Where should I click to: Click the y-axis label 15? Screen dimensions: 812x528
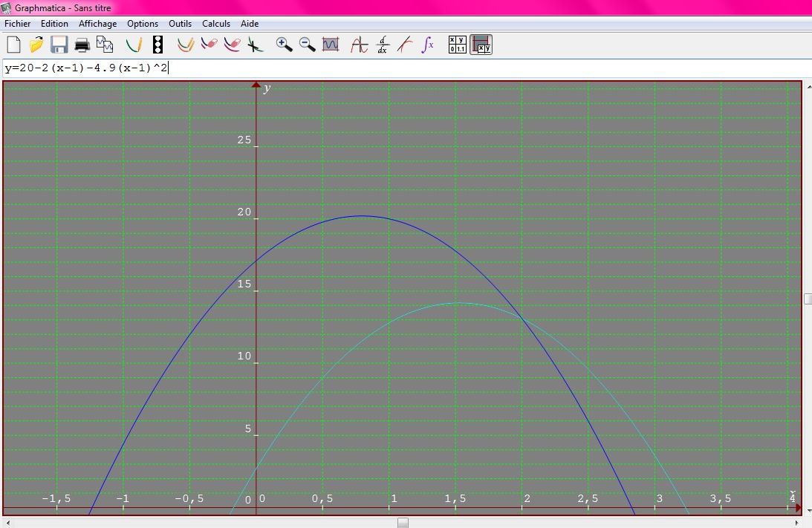[244, 284]
